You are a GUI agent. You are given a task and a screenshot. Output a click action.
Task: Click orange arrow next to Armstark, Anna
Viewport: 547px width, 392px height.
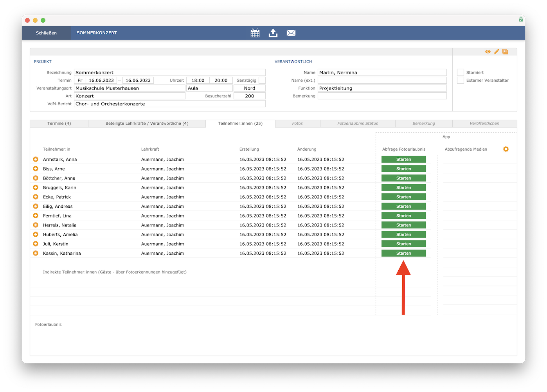point(36,159)
